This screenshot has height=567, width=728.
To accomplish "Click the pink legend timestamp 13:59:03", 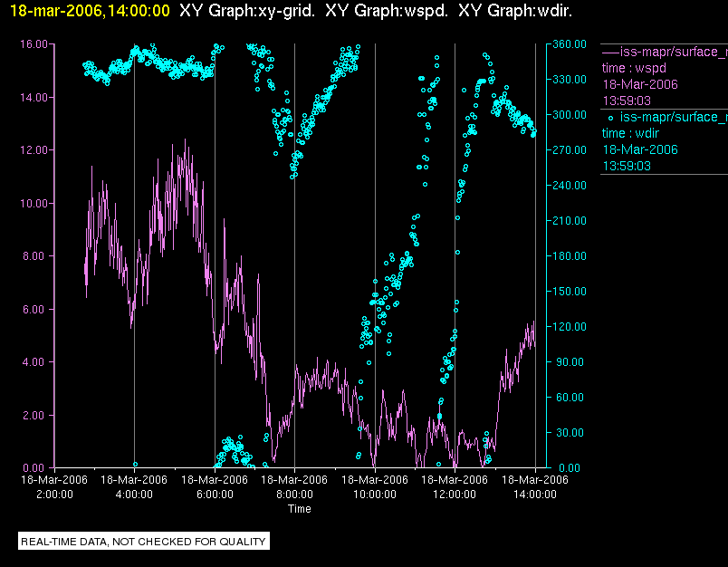I will 627,101.
